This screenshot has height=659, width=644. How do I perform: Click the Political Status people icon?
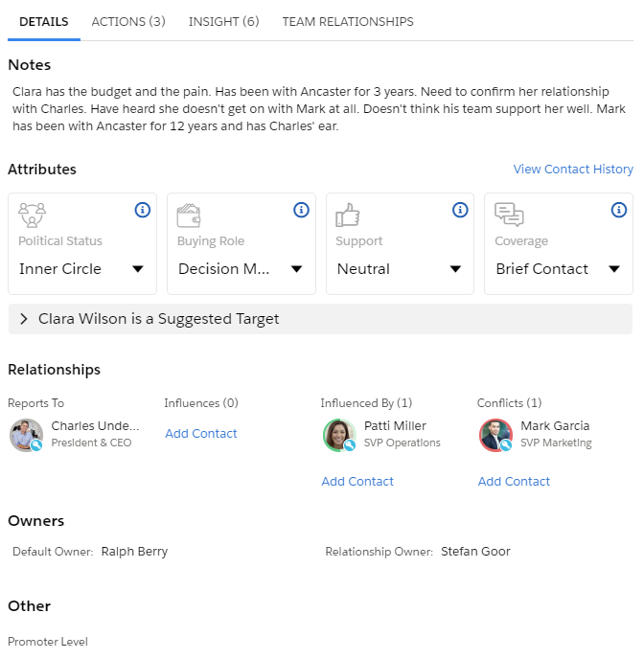pyautogui.click(x=32, y=215)
